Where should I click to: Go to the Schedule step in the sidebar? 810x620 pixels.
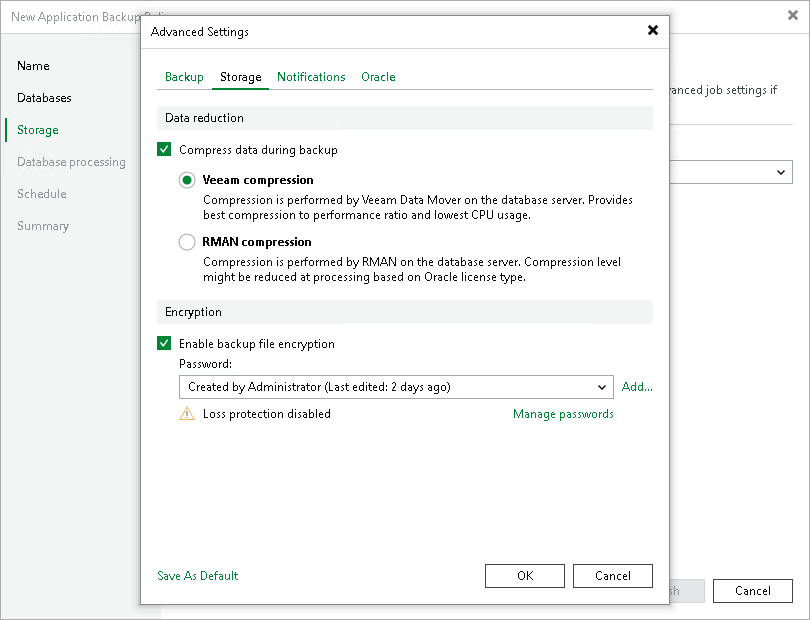pyautogui.click(x=41, y=193)
